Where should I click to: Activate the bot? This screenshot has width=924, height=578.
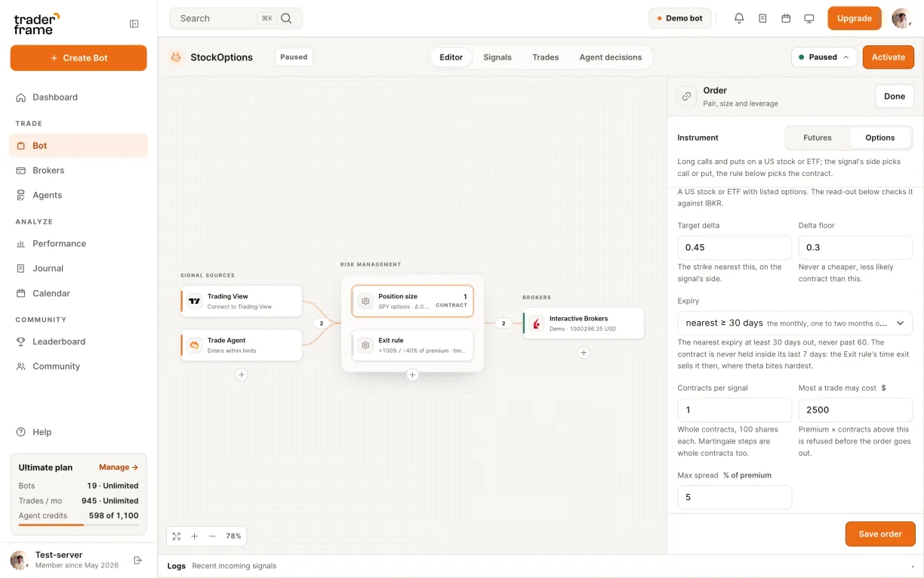(x=889, y=57)
